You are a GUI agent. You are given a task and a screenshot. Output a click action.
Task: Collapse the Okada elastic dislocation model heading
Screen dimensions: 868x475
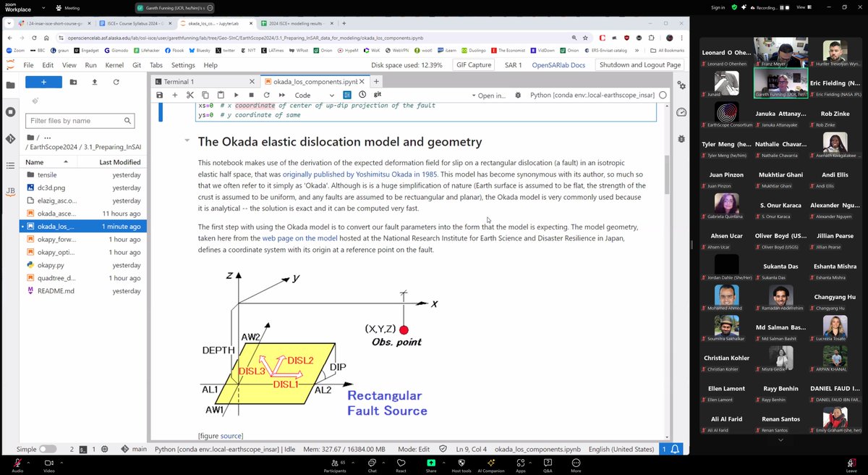point(187,141)
